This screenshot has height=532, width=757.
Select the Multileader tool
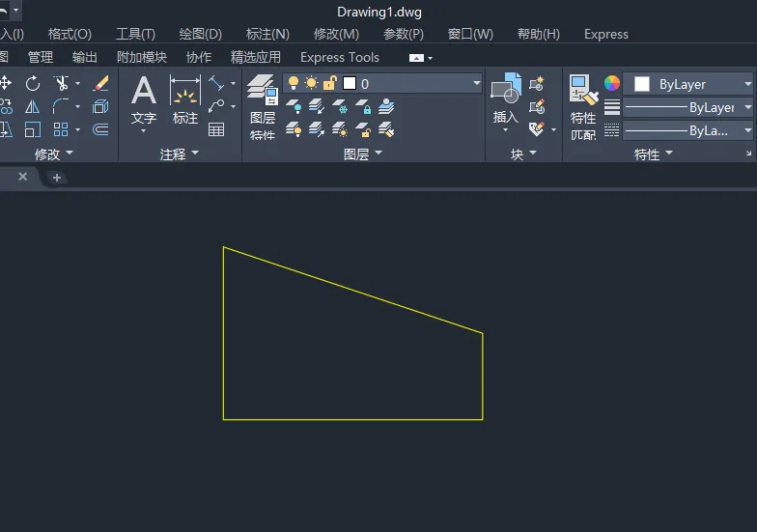coord(216,106)
